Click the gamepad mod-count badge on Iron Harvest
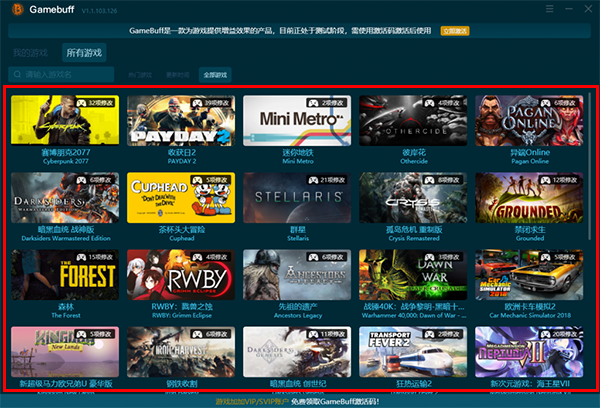 point(210,334)
